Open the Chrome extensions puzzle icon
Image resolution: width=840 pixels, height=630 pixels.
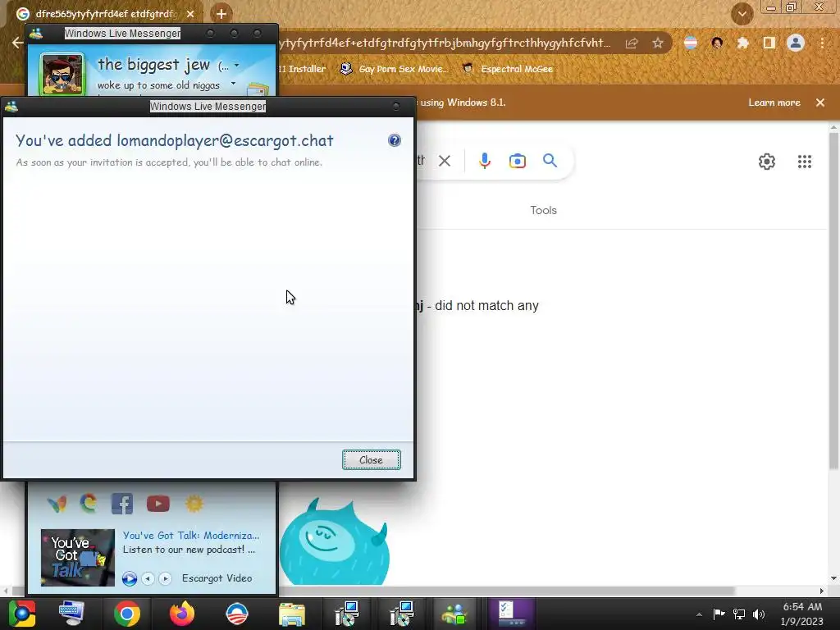point(742,43)
